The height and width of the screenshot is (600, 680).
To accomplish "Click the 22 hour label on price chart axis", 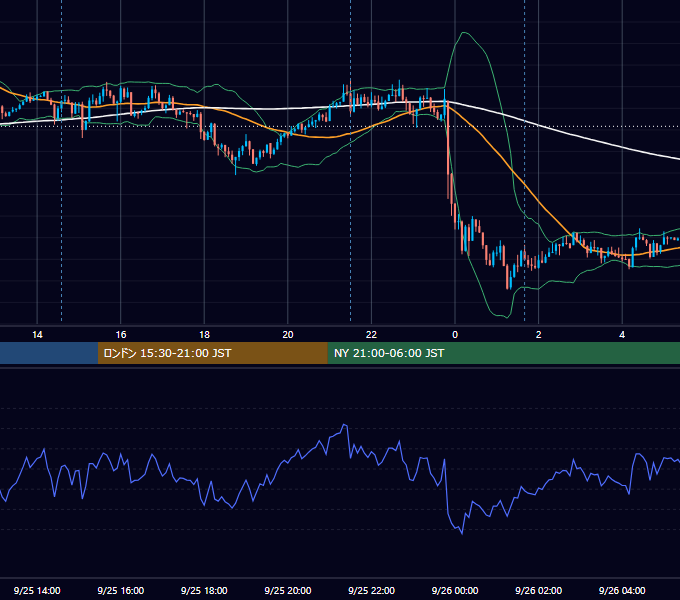I will pos(371,335).
